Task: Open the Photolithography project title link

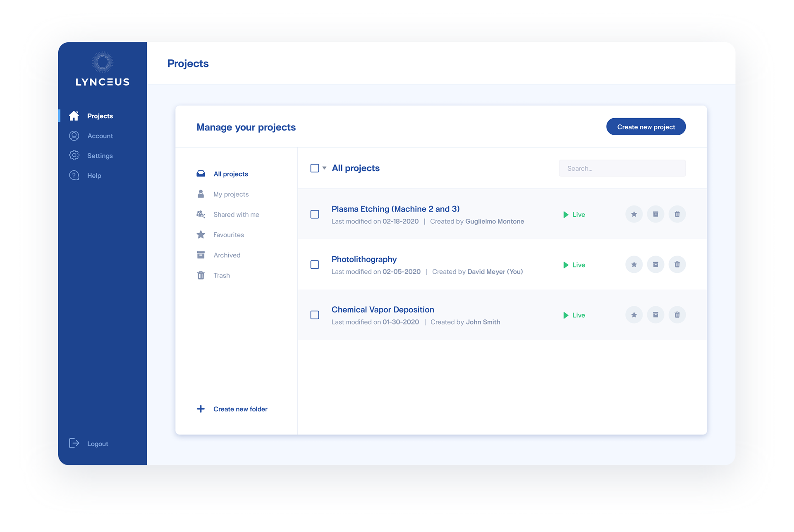Action: (364, 259)
